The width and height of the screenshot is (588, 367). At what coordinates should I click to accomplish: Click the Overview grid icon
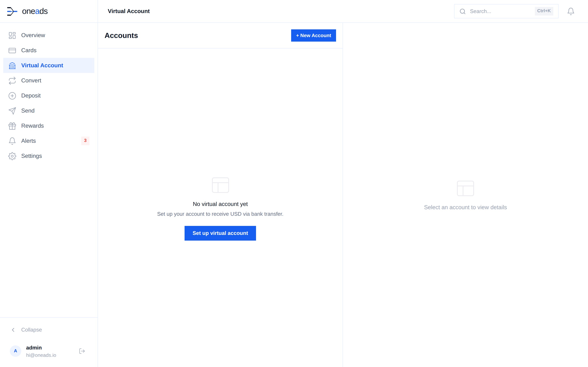[12, 35]
